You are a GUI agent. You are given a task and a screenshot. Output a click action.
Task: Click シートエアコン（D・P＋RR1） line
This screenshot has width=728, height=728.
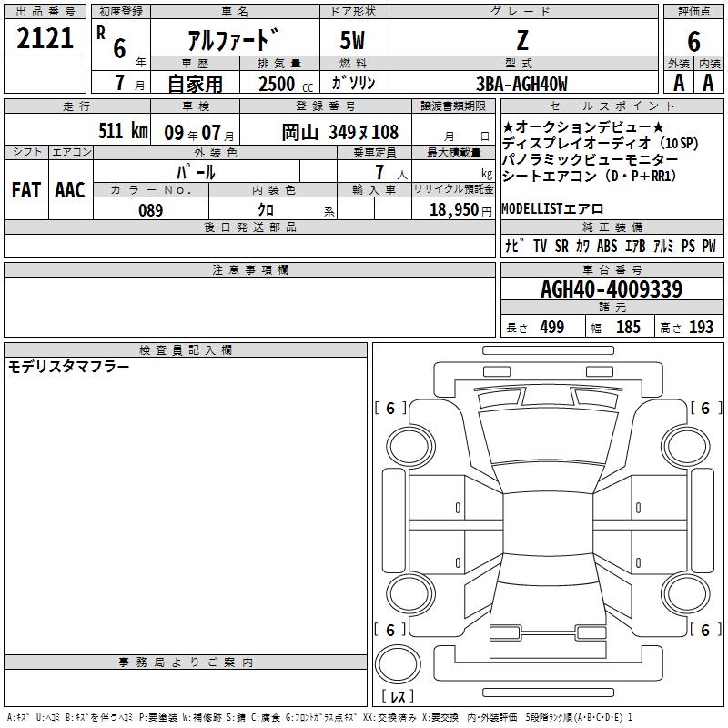(589, 176)
